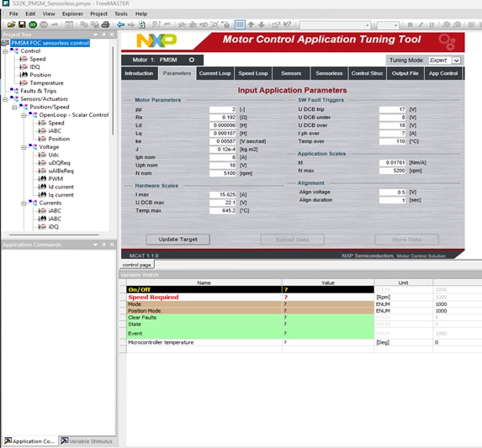Click the Reload Data button
The height and width of the screenshot is (448, 482).
pyautogui.click(x=292, y=240)
